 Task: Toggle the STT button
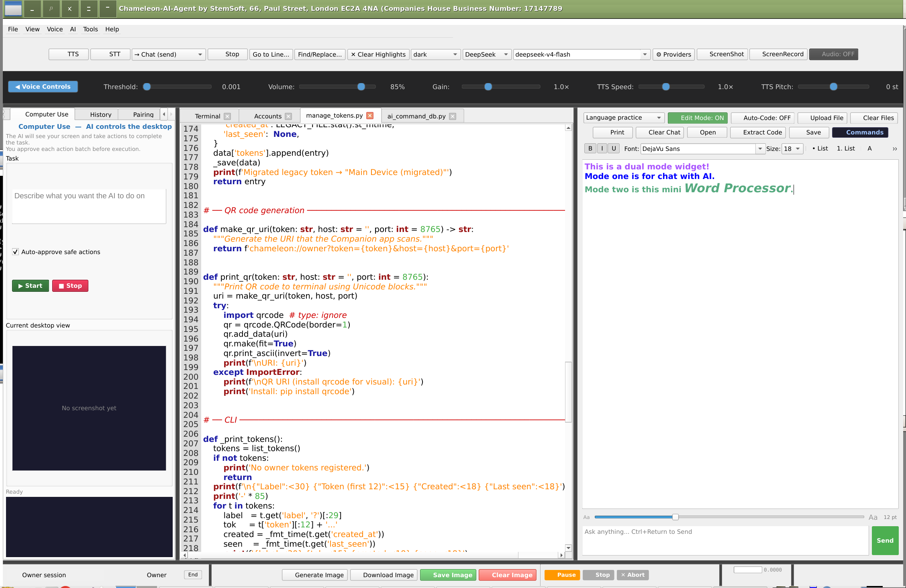(x=110, y=54)
